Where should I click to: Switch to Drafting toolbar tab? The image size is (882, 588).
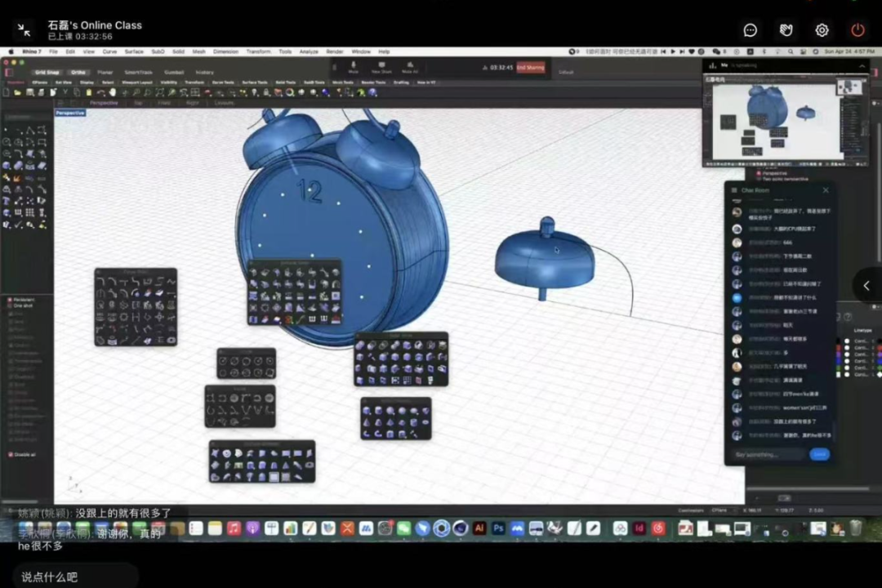[401, 82]
